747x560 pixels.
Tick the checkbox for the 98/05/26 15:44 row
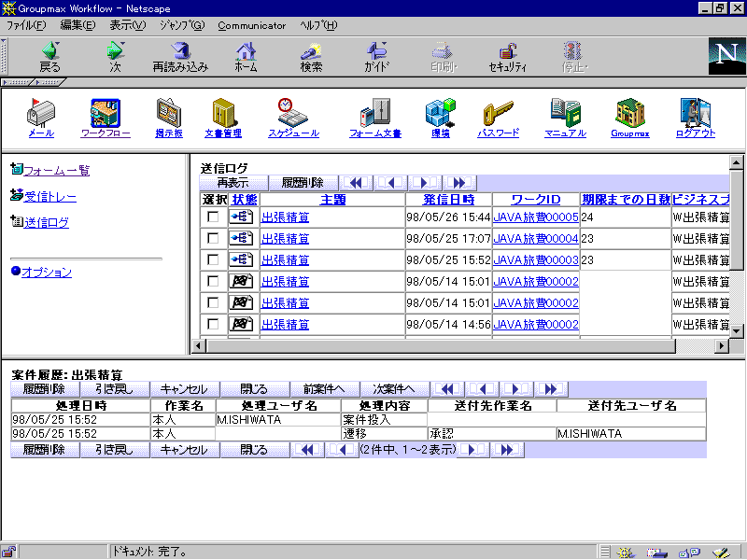[213, 217]
